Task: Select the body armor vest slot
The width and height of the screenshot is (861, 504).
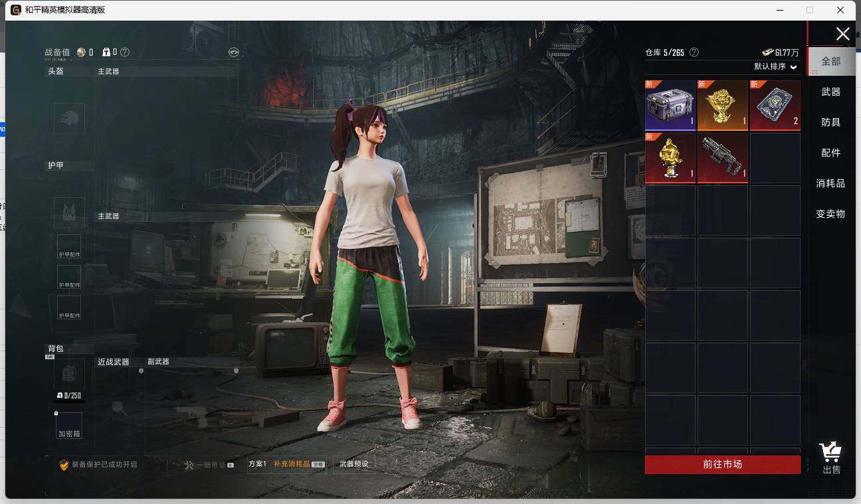Action: (x=69, y=212)
